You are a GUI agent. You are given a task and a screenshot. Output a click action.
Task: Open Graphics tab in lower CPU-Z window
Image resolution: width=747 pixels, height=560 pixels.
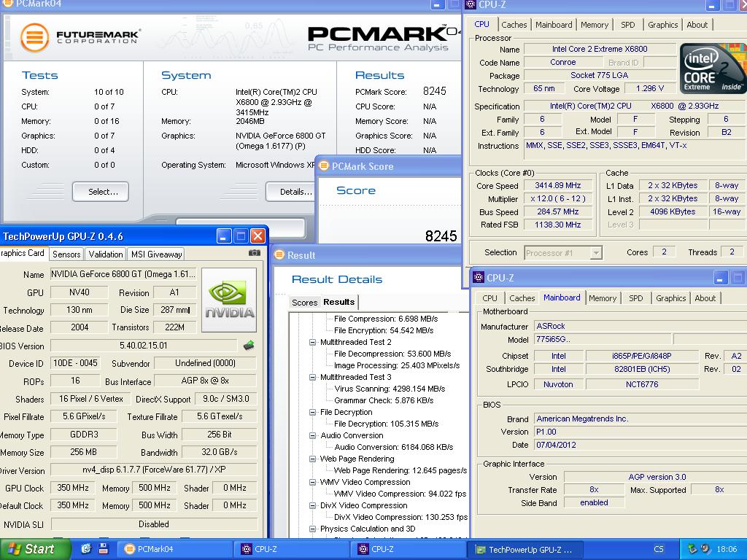point(671,298)
